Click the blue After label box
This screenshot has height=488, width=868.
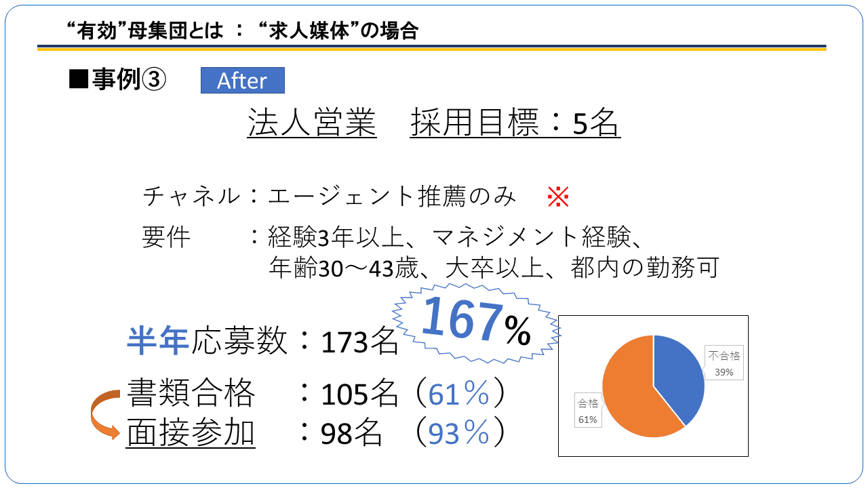pyautogui.click(x=243, y=81)
